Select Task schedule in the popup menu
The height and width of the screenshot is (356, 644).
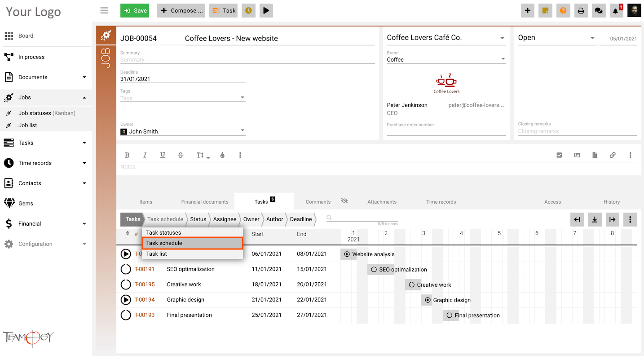[192, 243]
